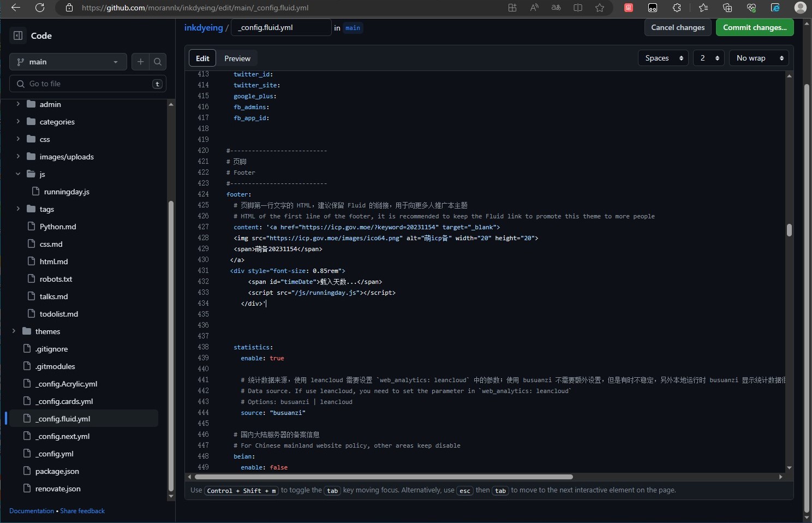Expand the css folder
Screen dimensions: 812x523
[x=18, y=139]
